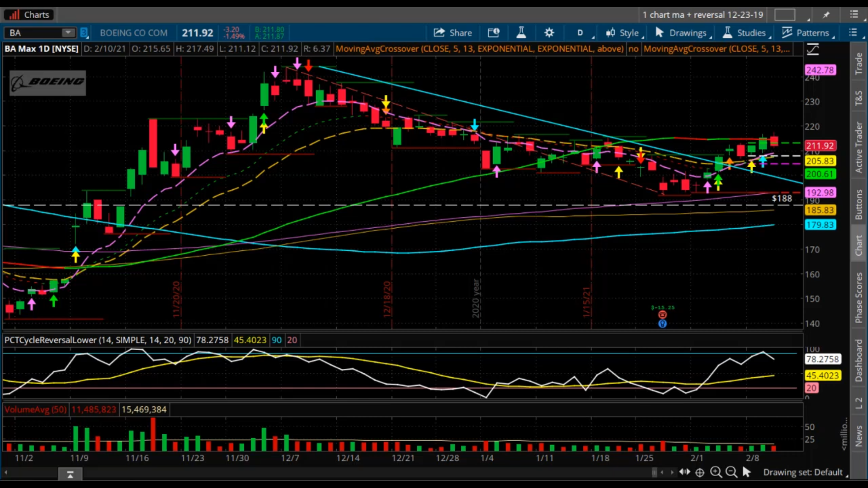Click the Charts logo icon
This screenshot has width=868, height=488.
[x=14, y=14]
